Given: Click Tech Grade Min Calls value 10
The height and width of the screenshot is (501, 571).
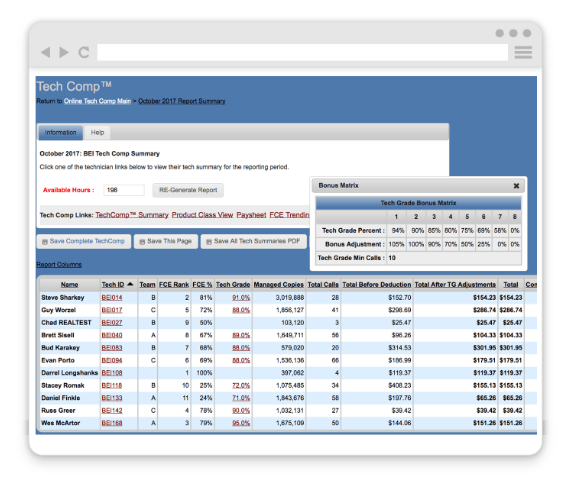Looking at the screenshot, I should tap(392, 258).
